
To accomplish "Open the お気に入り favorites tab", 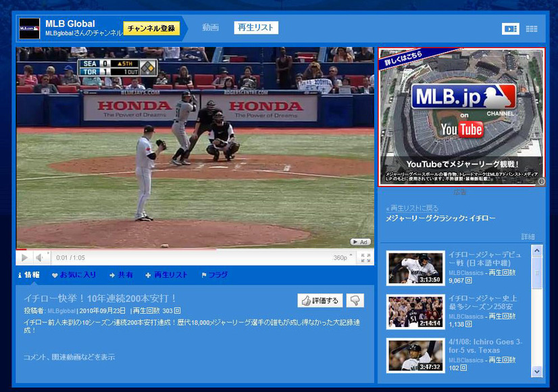I will point(74,275).
